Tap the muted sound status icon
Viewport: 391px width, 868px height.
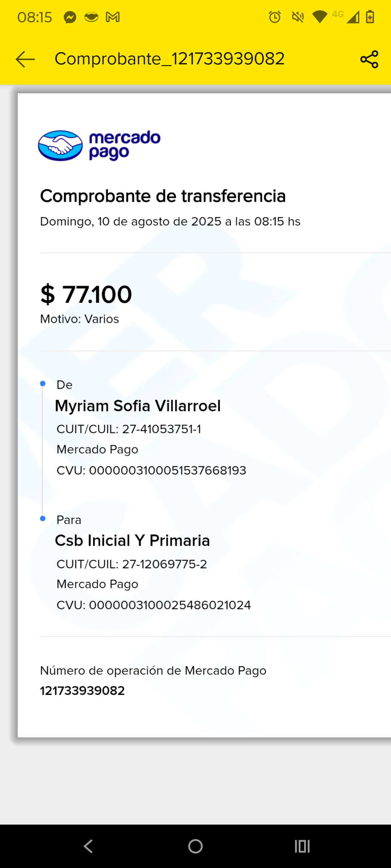point(298,17)
